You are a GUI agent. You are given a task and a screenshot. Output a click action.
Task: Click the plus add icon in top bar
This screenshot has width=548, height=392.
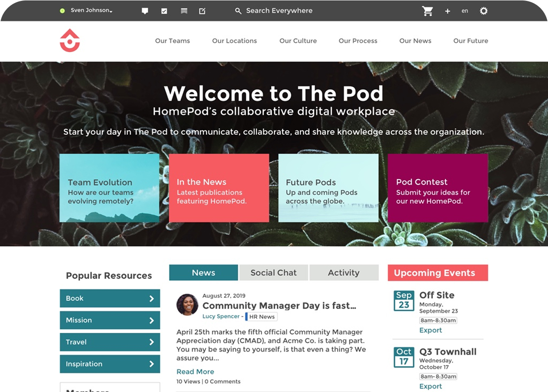click(447, 11)
